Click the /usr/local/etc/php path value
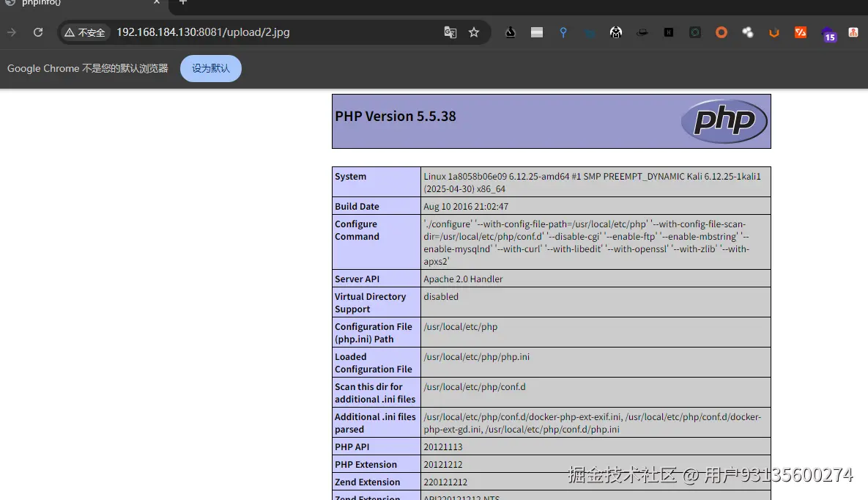868x500 pixels. pos(461,326)
